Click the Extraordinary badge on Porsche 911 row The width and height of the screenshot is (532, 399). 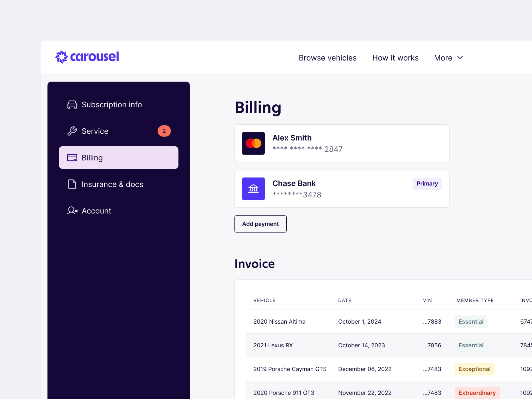(477, 393)
